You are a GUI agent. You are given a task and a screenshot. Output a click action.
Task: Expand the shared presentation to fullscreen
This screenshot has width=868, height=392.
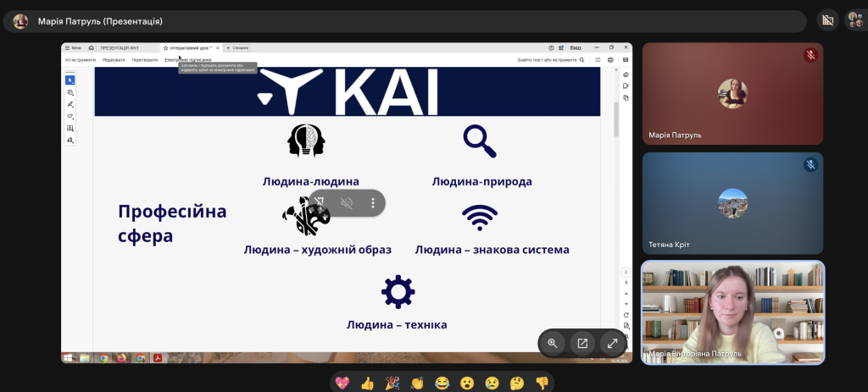[612, 343]
